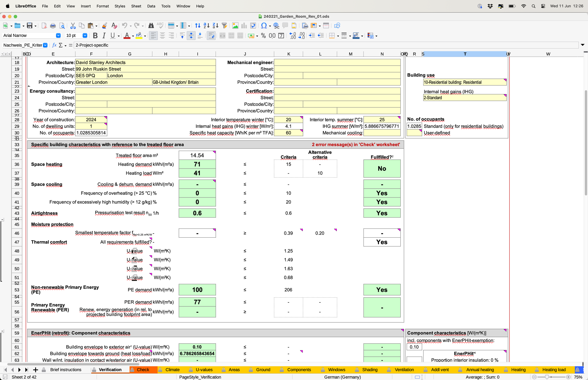The image size is (588, 380).
Task: Toggle Italic formatting
Action: coord(104,36)
